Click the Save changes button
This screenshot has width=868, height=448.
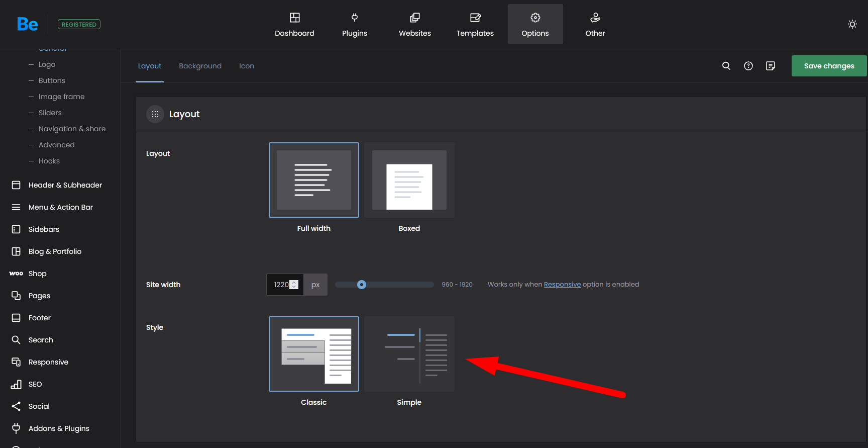[x=829, y=66]
